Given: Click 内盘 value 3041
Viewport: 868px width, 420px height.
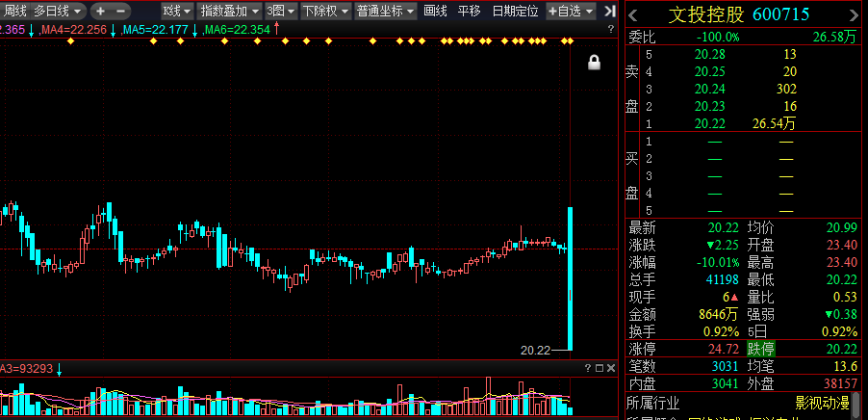Looking at the screenshot, I should click(x=726, y=382).
